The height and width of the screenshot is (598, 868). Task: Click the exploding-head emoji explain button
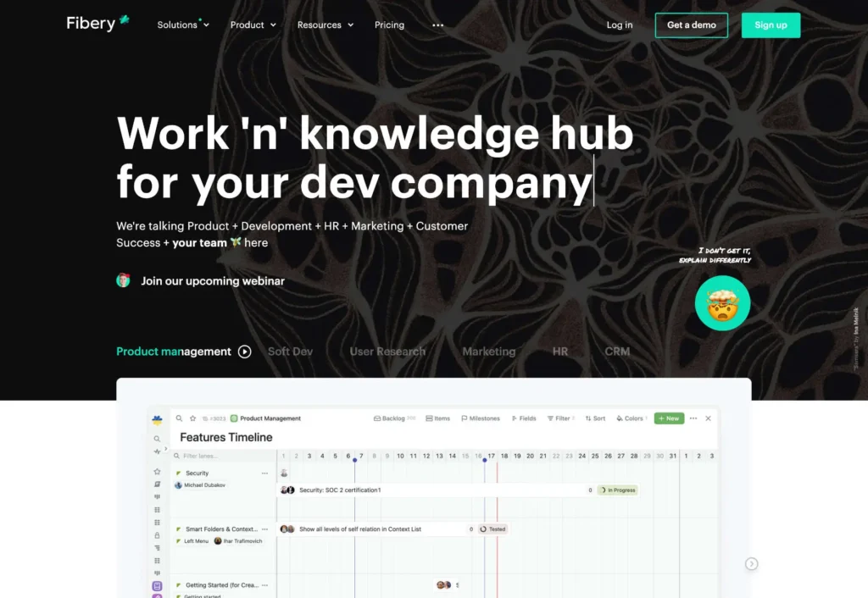point(722,303)
